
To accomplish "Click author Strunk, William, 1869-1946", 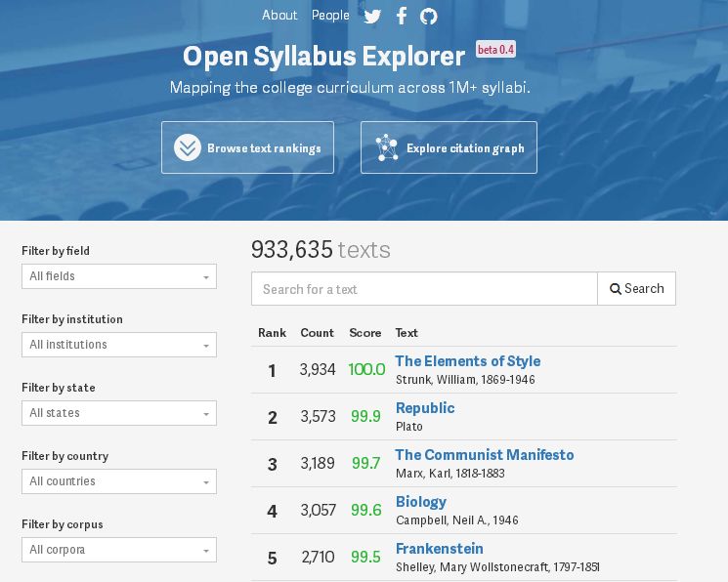I will coord(465,380).
